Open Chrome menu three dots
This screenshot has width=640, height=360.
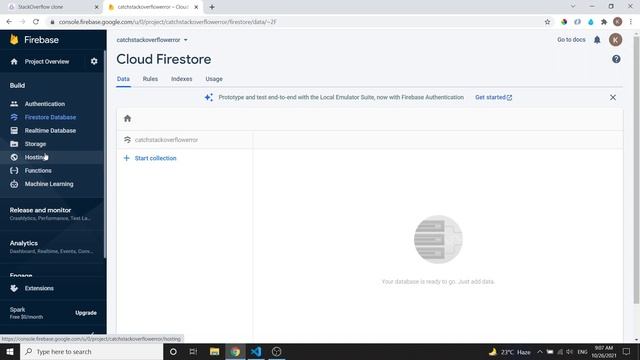pos(631,22)
